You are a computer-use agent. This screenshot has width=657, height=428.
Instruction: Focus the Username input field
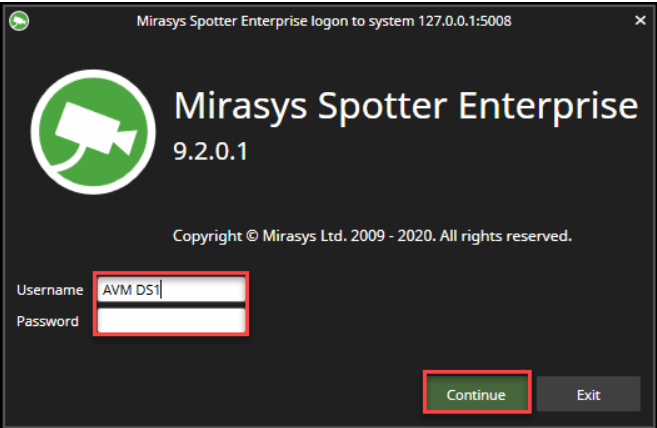170,290
